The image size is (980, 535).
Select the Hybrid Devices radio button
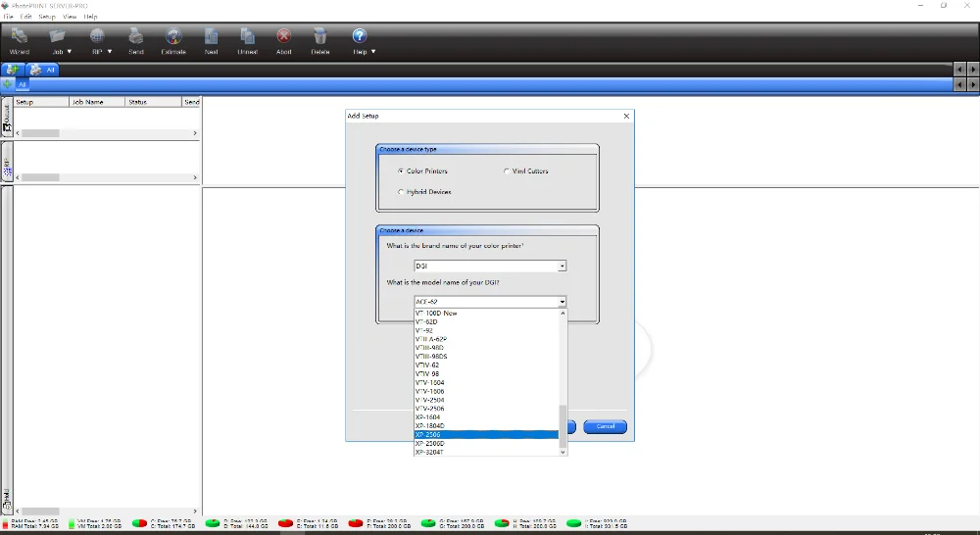pos(401,192)
